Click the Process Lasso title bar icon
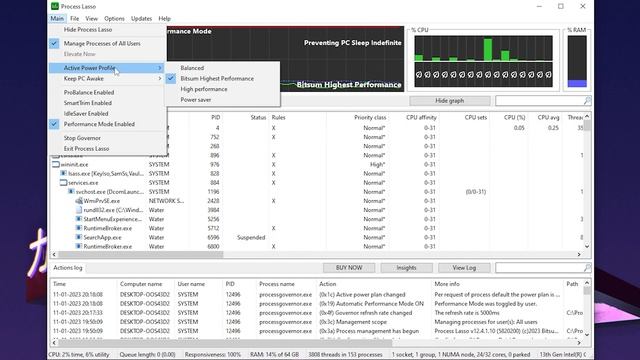This screenshot has height=360, width=640. click(55, 6)
